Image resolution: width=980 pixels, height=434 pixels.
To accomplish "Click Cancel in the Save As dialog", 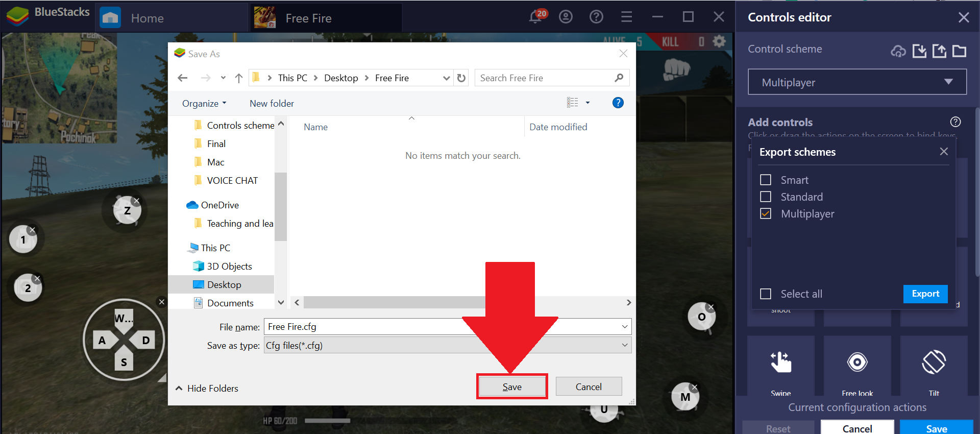I will point(589,387).
